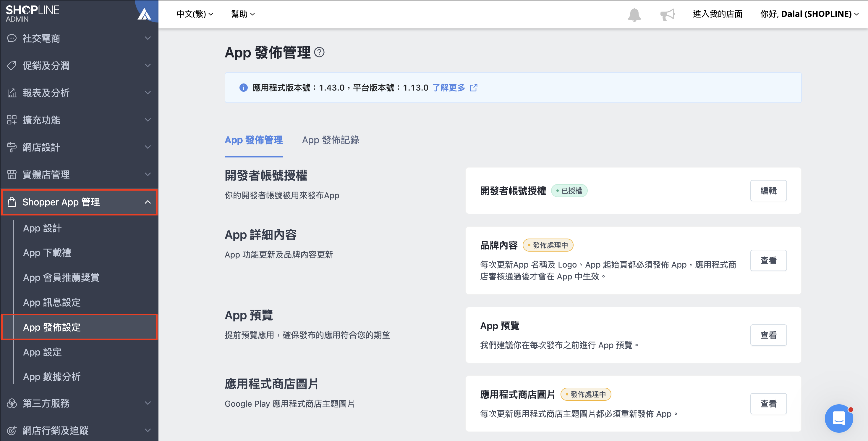The width and height of the screenshot is (868, 441).
Task: Open the 中文(繁) language dropdown
Action: pos(195,14)
